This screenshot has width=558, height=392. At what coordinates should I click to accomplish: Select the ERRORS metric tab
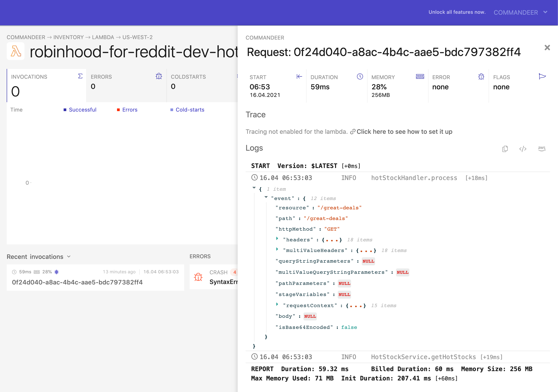tap(127, 86)
